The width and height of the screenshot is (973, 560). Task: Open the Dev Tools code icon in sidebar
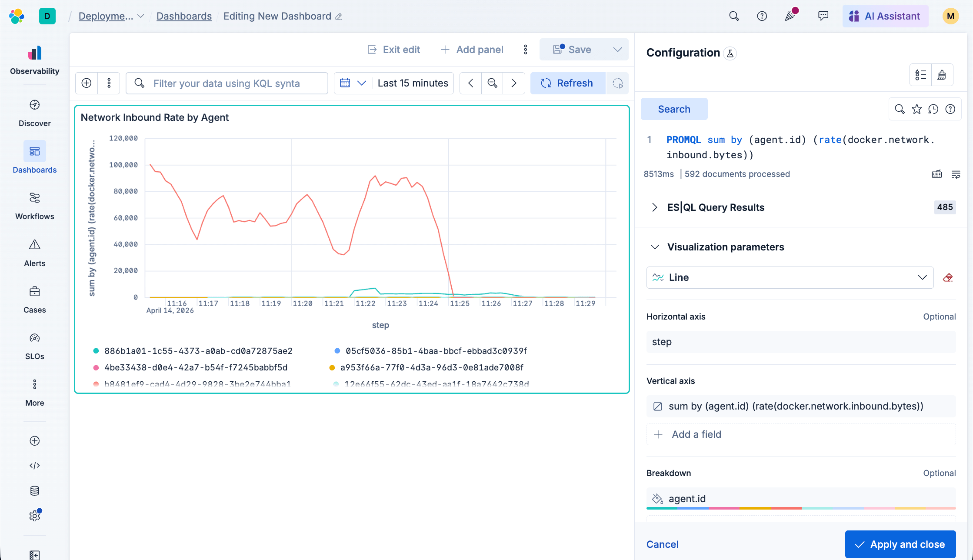click(34, 465)
